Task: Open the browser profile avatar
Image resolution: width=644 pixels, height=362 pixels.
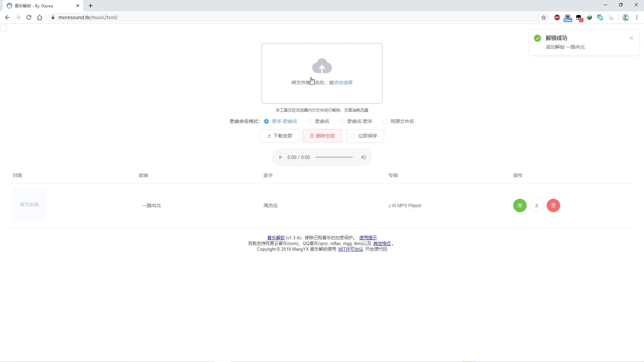Action: [x=626, y=17]
